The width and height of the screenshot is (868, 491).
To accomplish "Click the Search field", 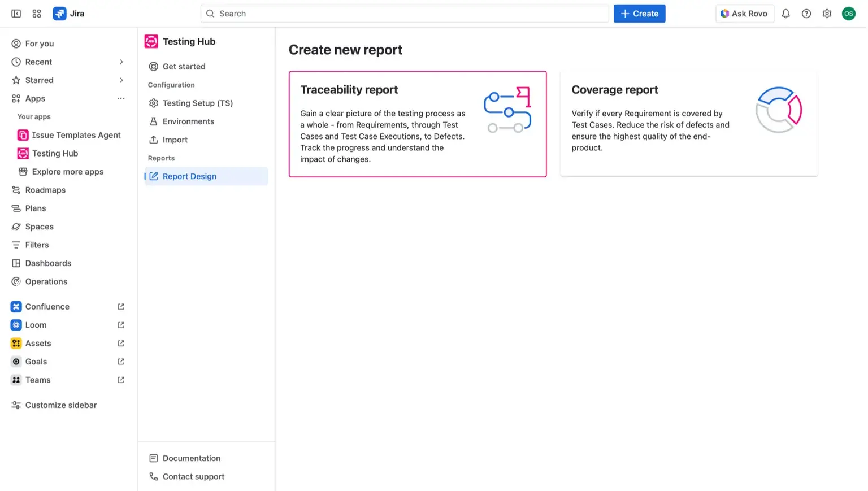I will pyautogui.click(x=405, y=13).
